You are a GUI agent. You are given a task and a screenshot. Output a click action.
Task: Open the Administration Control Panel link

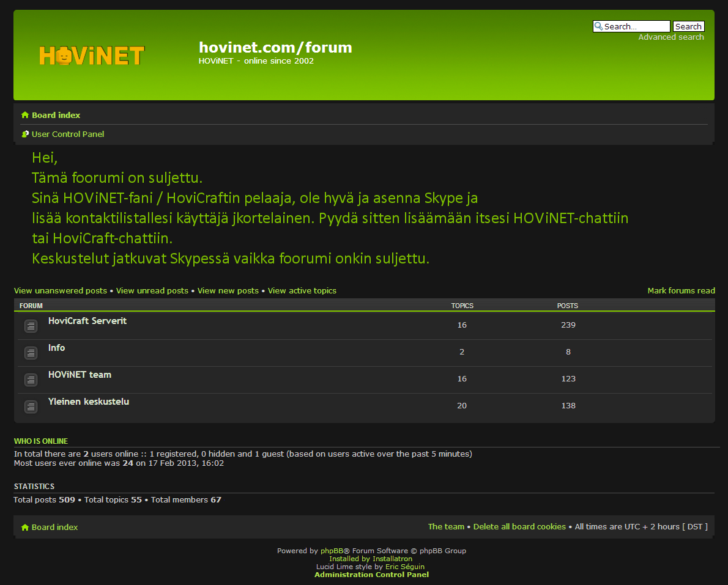(x=371, y=575)
